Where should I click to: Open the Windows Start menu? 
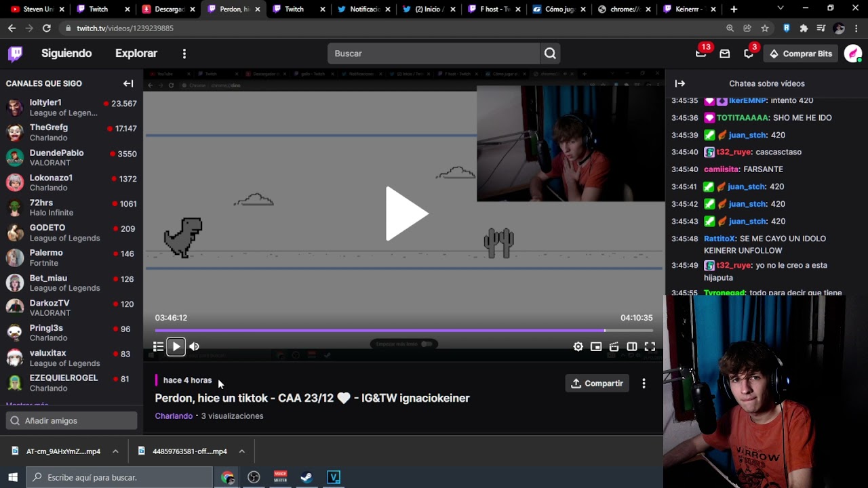point(13,477)
